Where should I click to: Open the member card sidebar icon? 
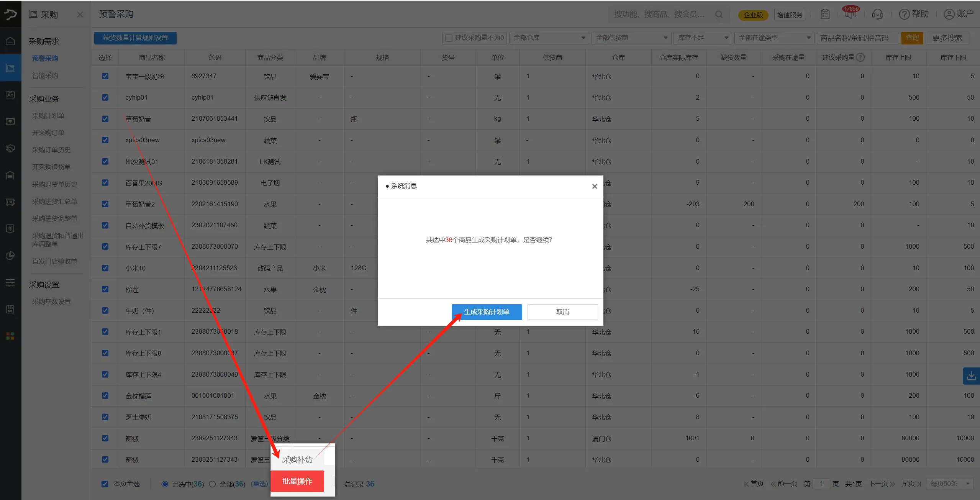tap(10, 95)
